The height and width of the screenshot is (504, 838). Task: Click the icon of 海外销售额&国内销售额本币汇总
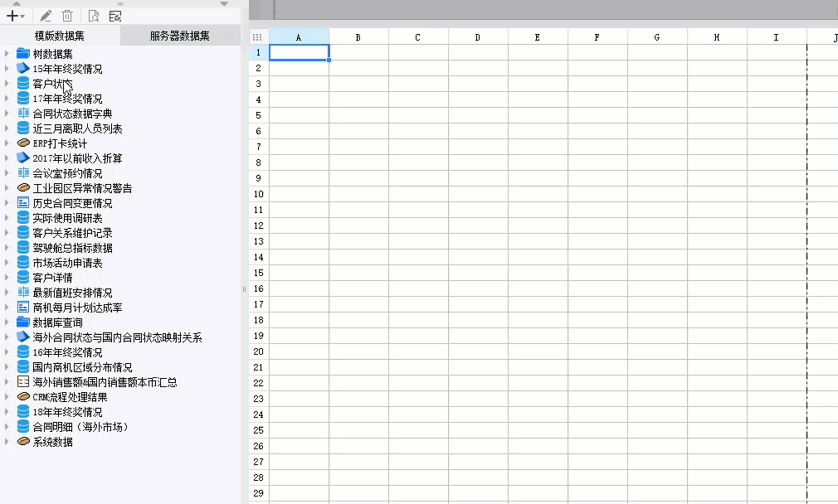(23, 382)
